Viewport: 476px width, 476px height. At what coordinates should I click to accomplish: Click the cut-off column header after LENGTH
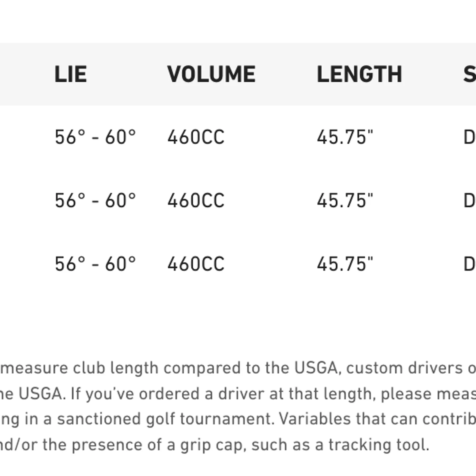click(469, 74)
